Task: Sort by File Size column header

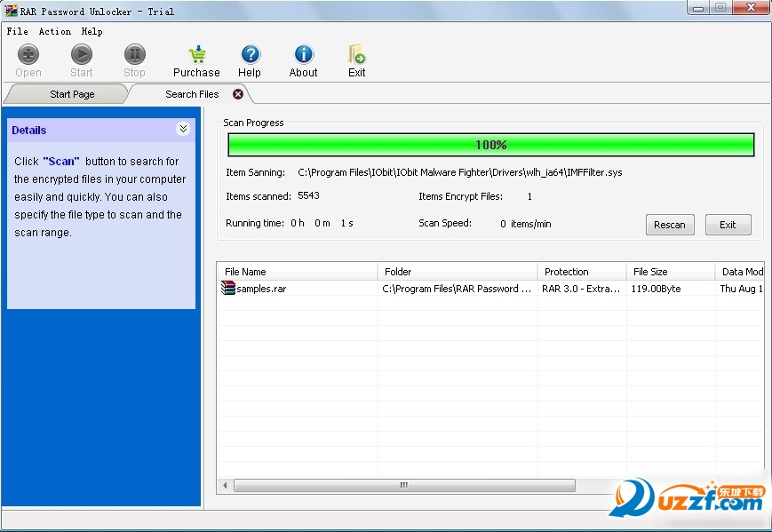Action: [671, 272]
